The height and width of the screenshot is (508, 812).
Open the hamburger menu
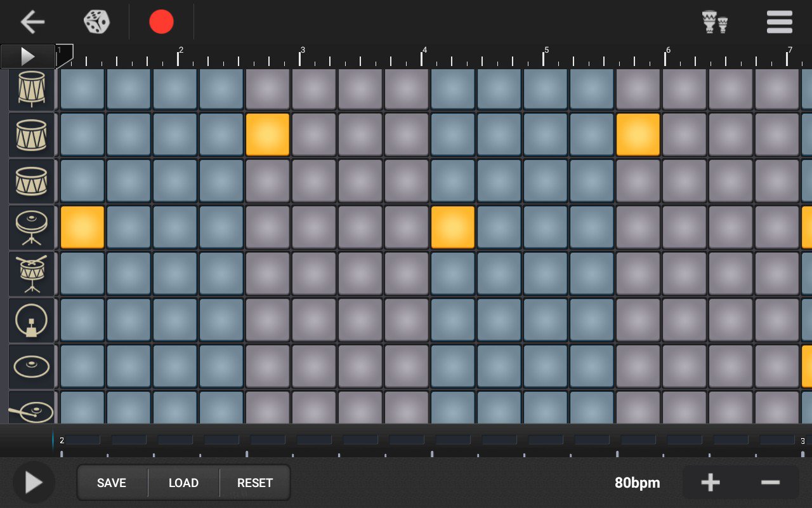(x=779, y=22)
